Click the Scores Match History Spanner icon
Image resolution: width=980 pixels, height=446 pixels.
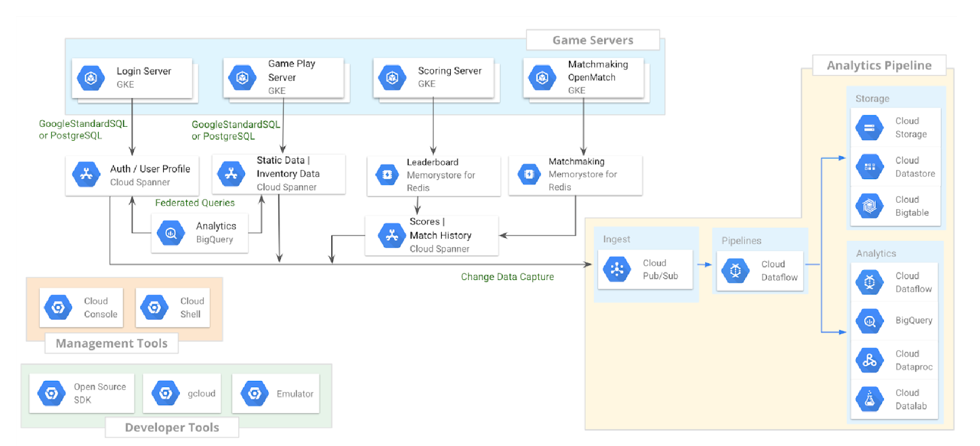[x=392, y=236]
